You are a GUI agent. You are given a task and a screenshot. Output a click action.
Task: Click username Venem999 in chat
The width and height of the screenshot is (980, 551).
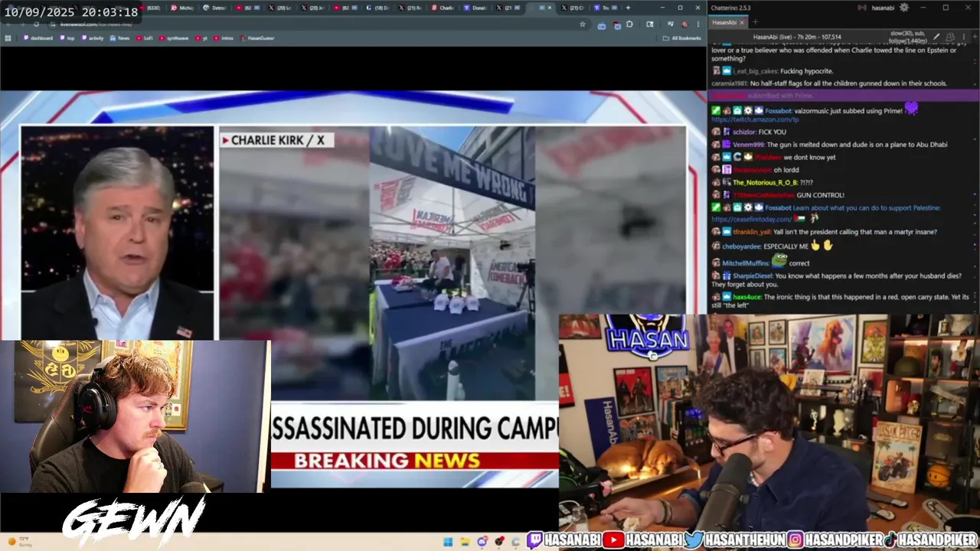748,145
